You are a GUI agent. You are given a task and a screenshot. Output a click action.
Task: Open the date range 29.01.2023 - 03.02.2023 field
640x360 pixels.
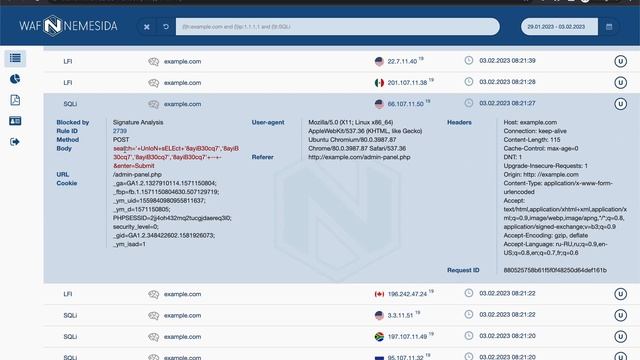[x=559, y=27]
